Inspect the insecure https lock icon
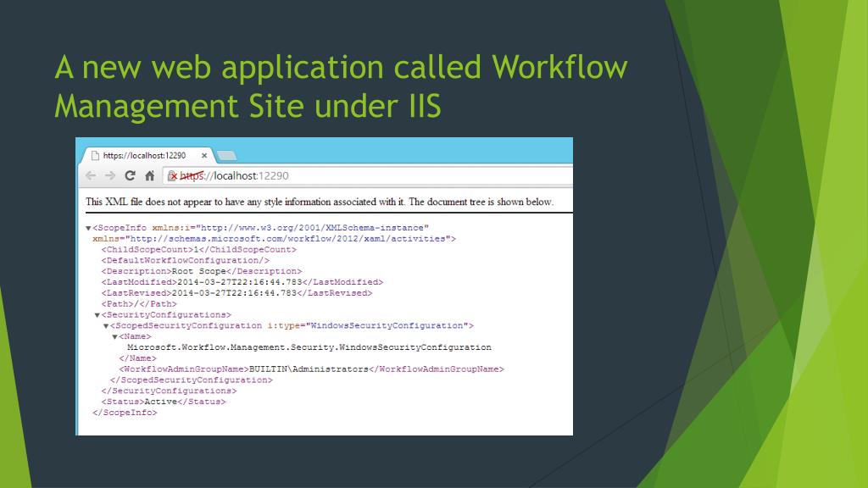 pyautogui.click(x=172, y=176)
